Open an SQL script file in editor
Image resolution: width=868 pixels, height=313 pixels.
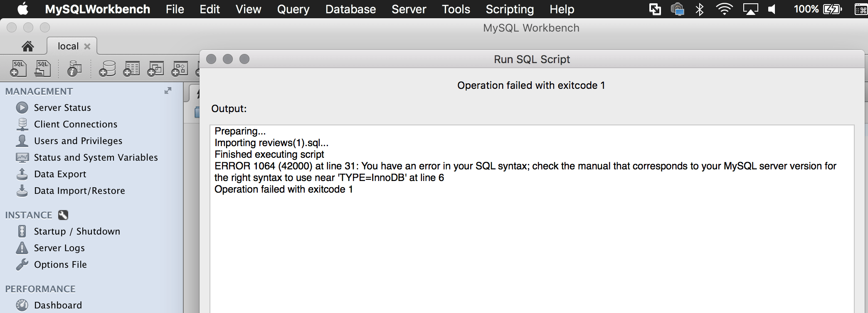42,68
